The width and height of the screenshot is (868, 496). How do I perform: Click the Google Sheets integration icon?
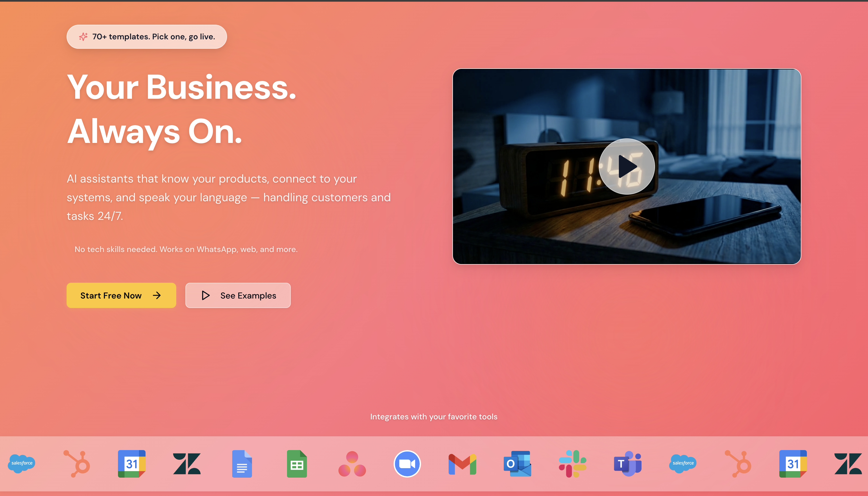pos(297,464)
